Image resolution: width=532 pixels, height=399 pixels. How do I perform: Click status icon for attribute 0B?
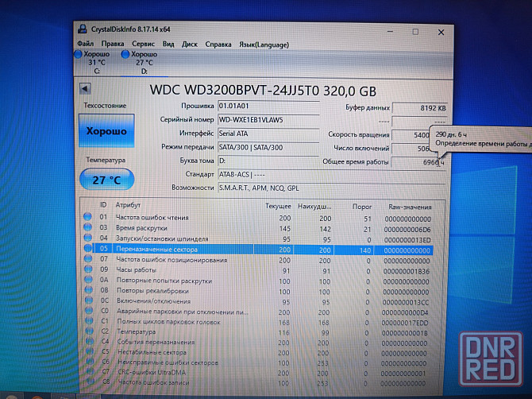coord(89,289)
